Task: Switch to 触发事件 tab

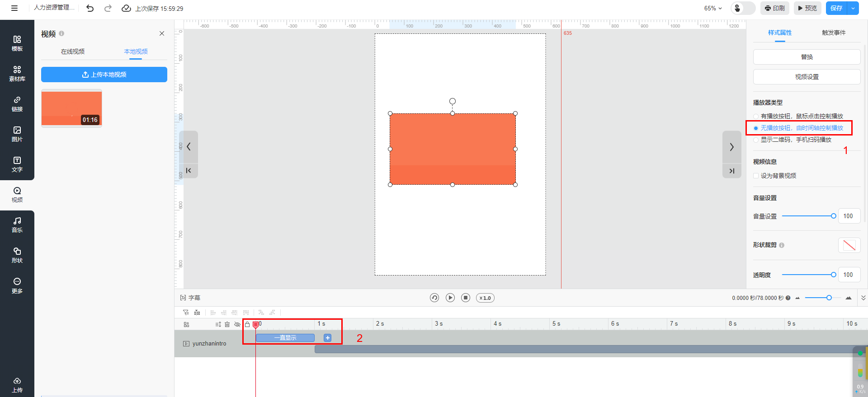Action: (x=833, y=33)
